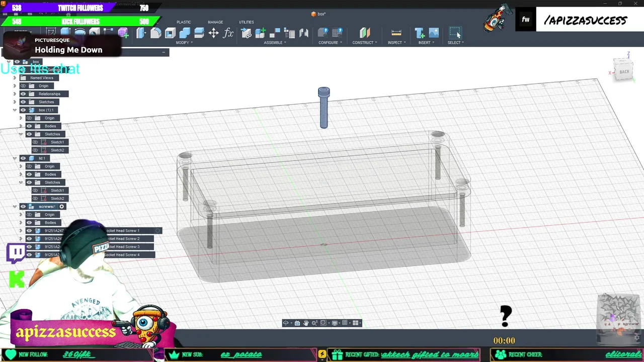Activate the Select window tool icon

click(455, 33)
